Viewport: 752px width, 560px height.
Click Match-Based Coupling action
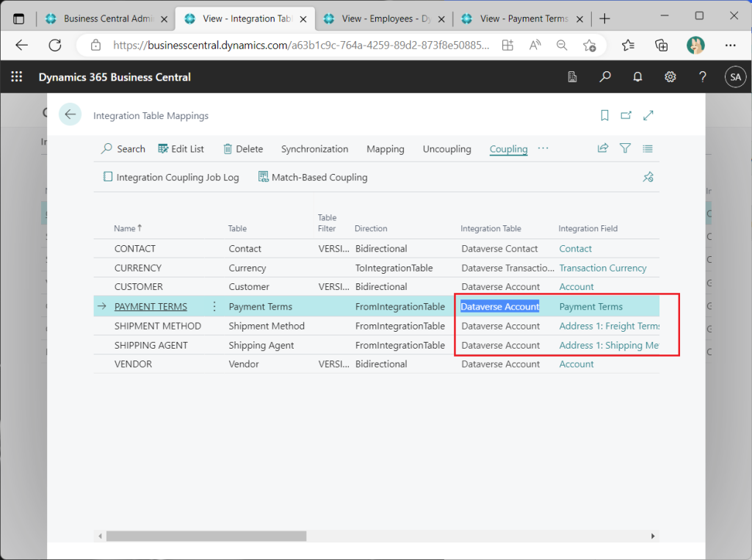(x=313, y=177)
